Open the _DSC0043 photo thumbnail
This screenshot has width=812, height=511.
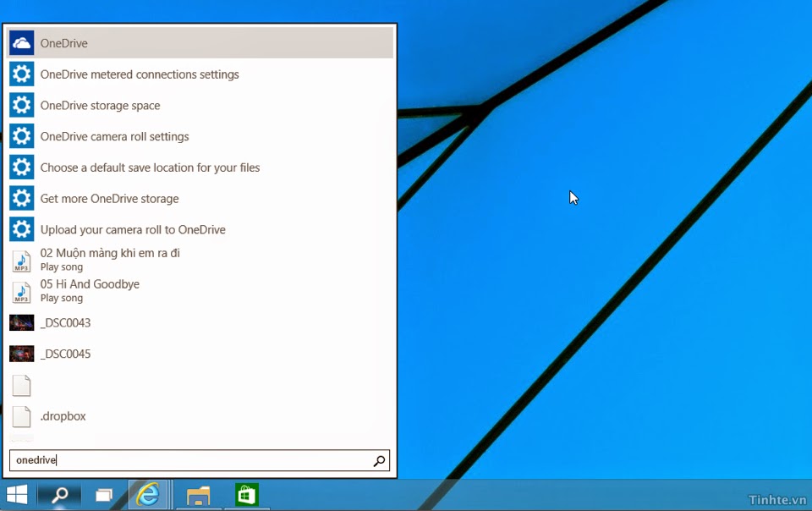[x=21, y=322]
